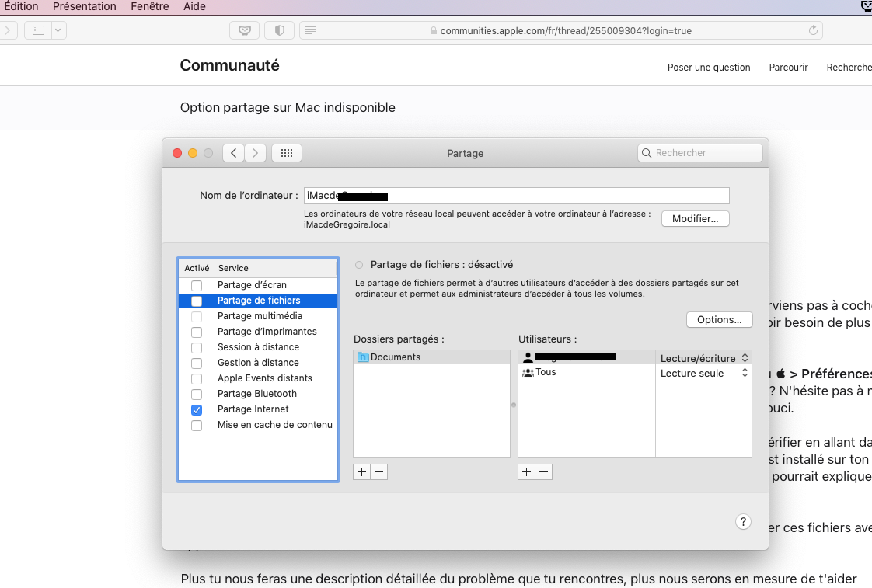Reload the page with the refresh icon
The height and width of the screenshot is (588, 872).
[x=813, y=30]
